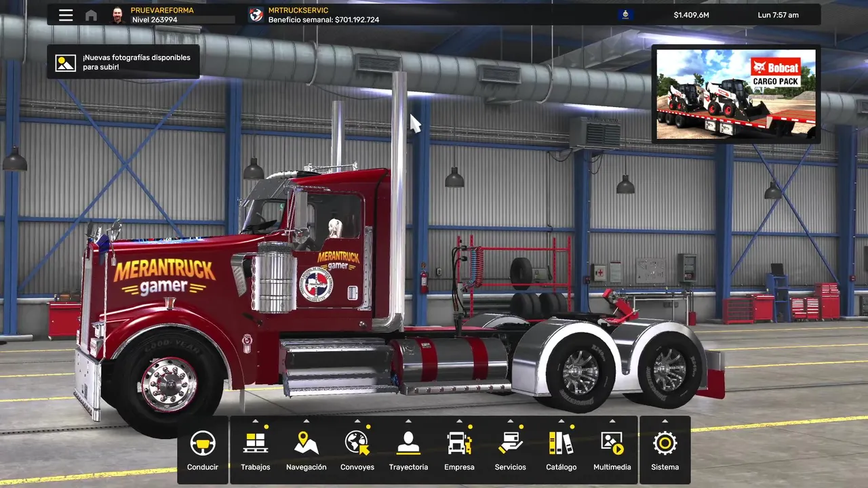Open the Trayectoria profile icon

408,443
